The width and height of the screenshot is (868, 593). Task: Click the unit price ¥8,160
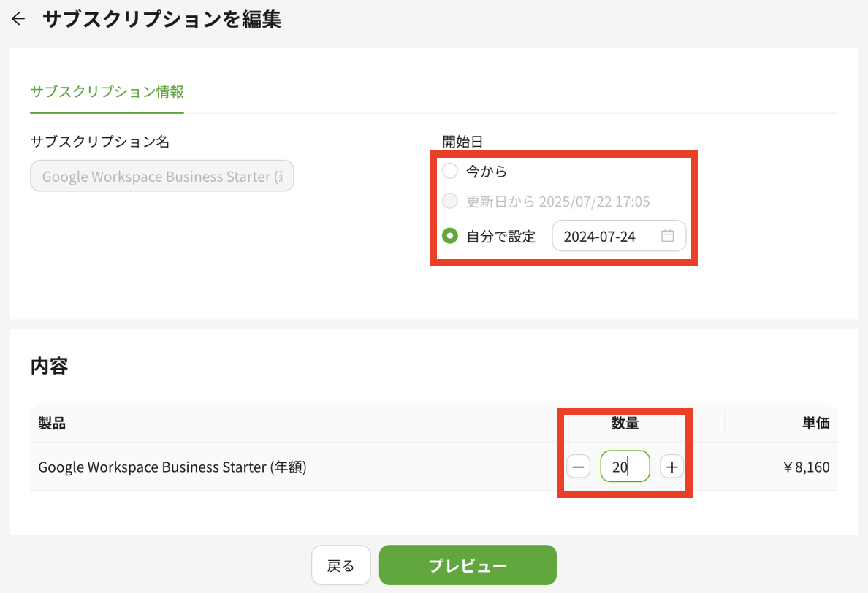click(807, 467)
